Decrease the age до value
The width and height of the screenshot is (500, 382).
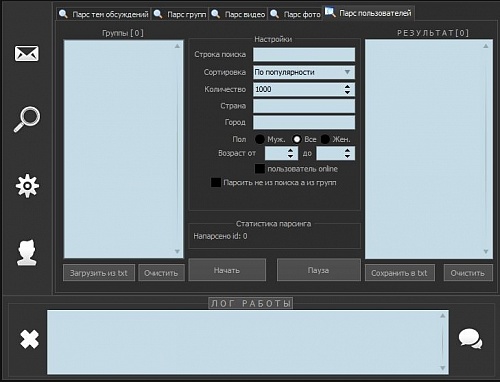tap(347, 156)
